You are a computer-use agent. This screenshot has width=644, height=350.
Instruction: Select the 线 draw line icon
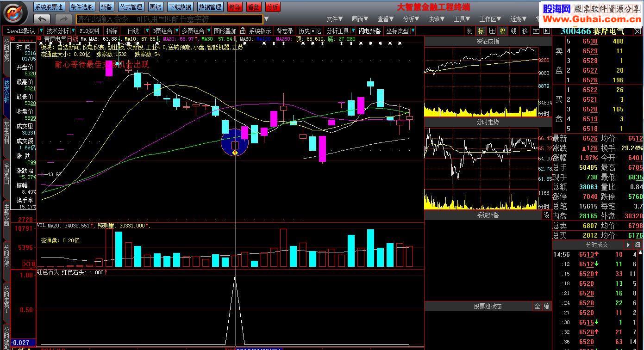click(x=514, y=31)
